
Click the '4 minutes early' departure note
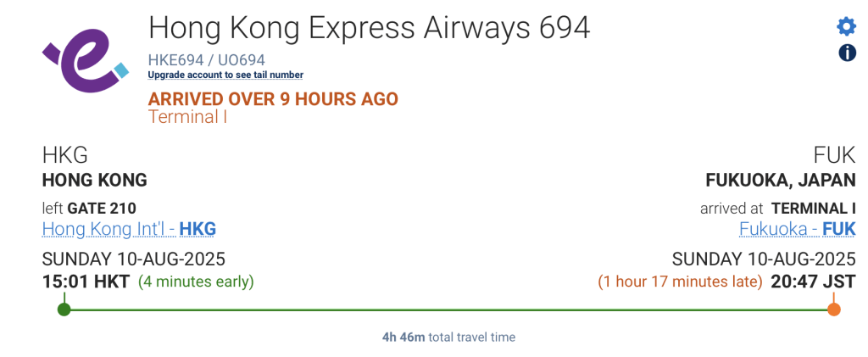[196, 282]
